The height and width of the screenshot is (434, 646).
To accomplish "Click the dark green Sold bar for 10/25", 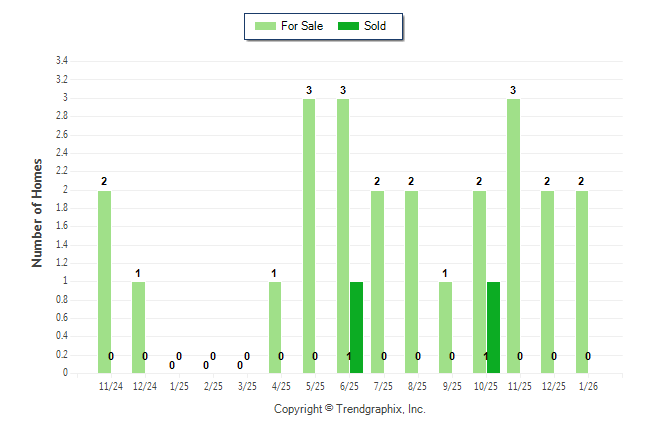I will coord(492,327).
